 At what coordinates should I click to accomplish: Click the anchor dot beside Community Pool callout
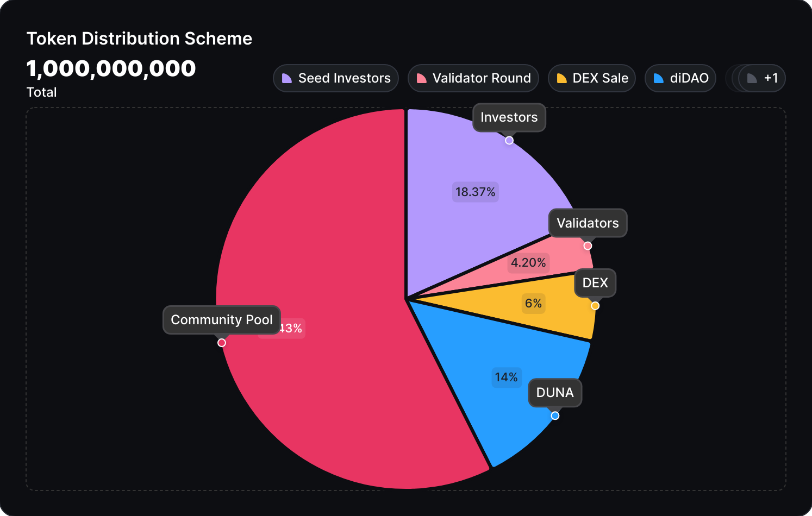point(221,343)
